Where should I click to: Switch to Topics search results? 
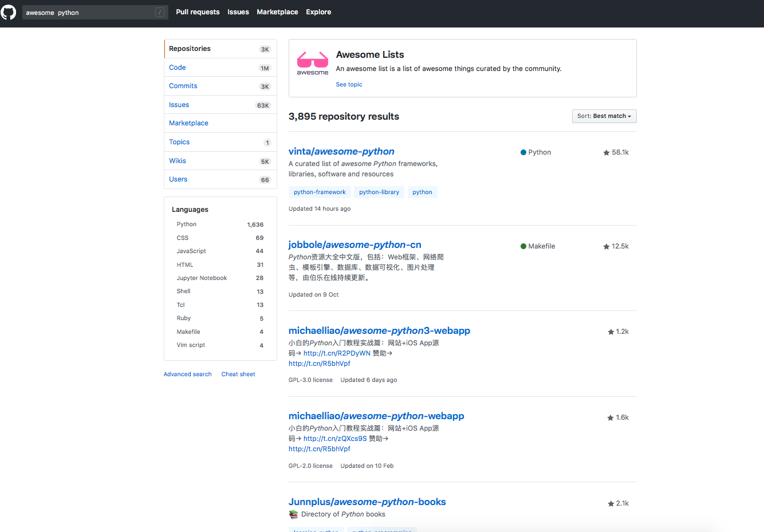point(220,142)
